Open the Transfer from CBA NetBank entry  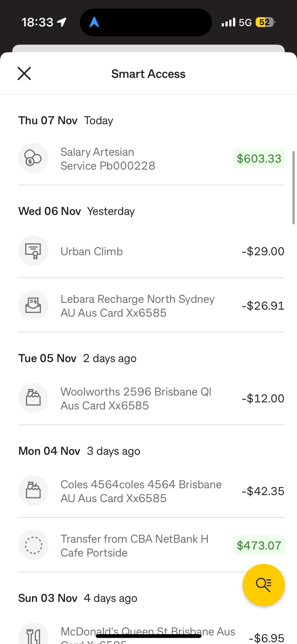pos(151,545)
